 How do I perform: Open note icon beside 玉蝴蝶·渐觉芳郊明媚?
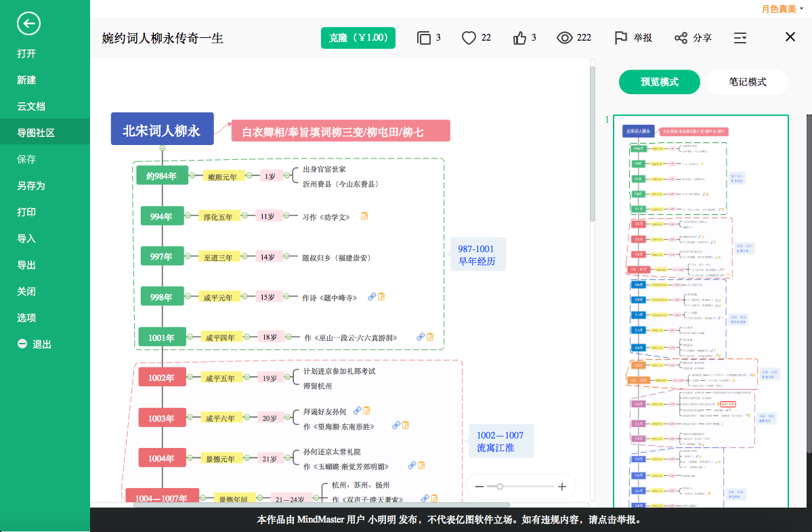click(421, 465)
